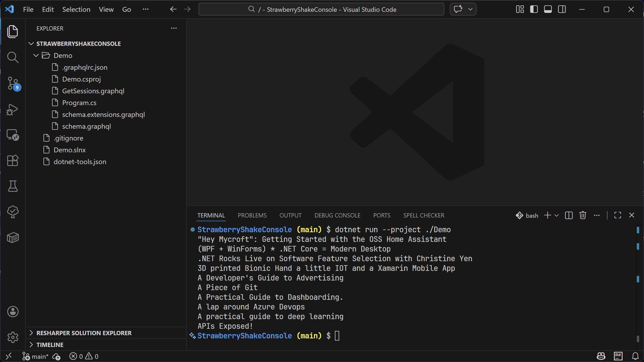This screenshot has height=362, width=644.
Task: Split the terminal panel
Action: coord(569,215)
